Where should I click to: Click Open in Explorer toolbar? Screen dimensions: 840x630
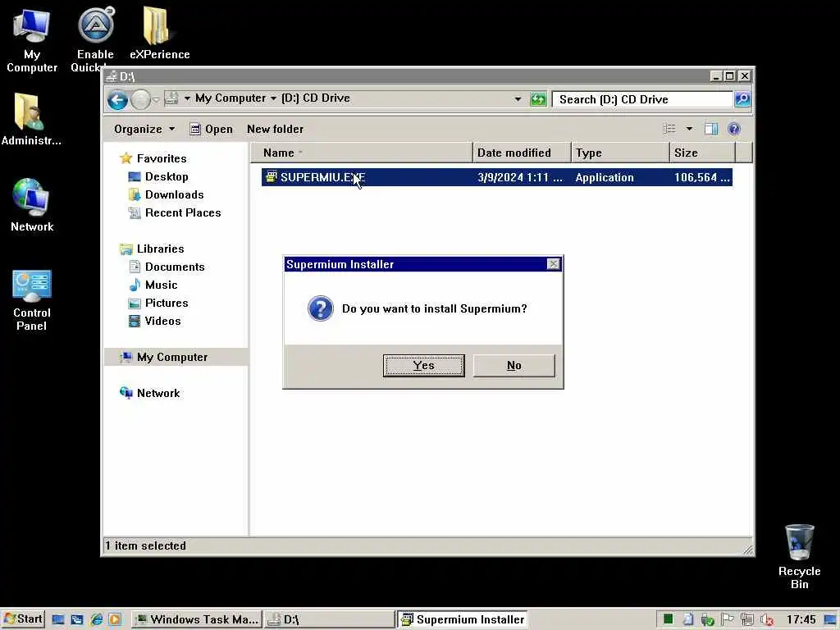tap(212, 129)
